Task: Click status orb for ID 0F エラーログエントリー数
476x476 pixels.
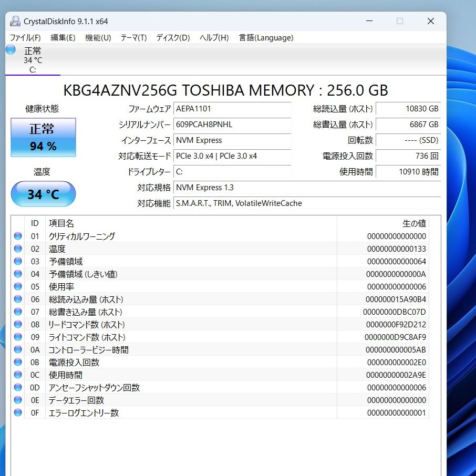Action: [18, 412]
